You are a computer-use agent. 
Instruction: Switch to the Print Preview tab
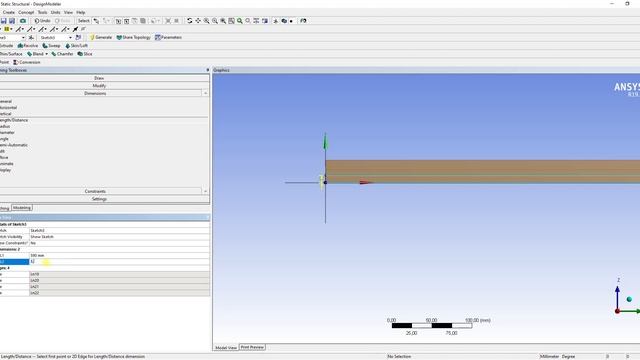pyautogui.click(x=252, y=347)
